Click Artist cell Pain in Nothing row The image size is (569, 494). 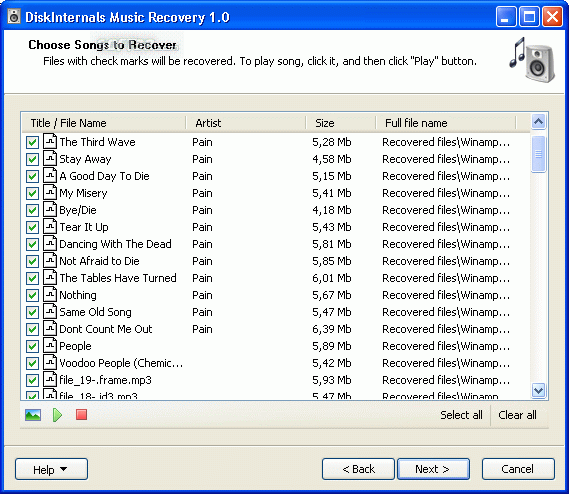202,295
